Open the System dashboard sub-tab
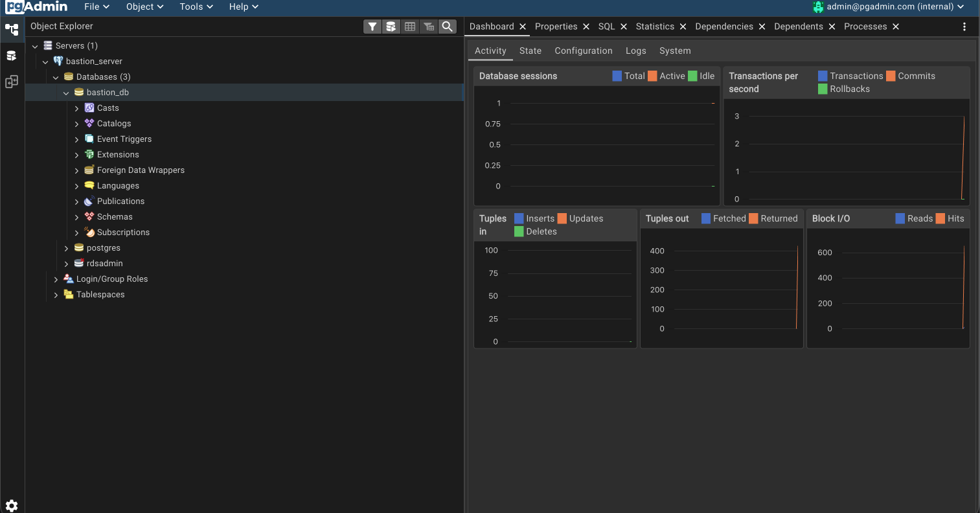This screenshot has height=513, width=980. pos(675,51)
